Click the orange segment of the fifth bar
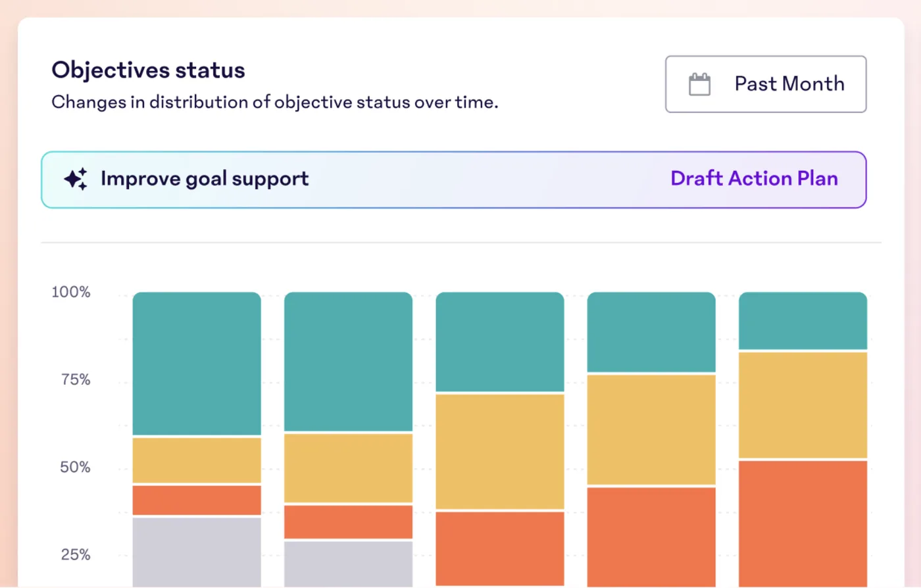 [x=803, y=524]
